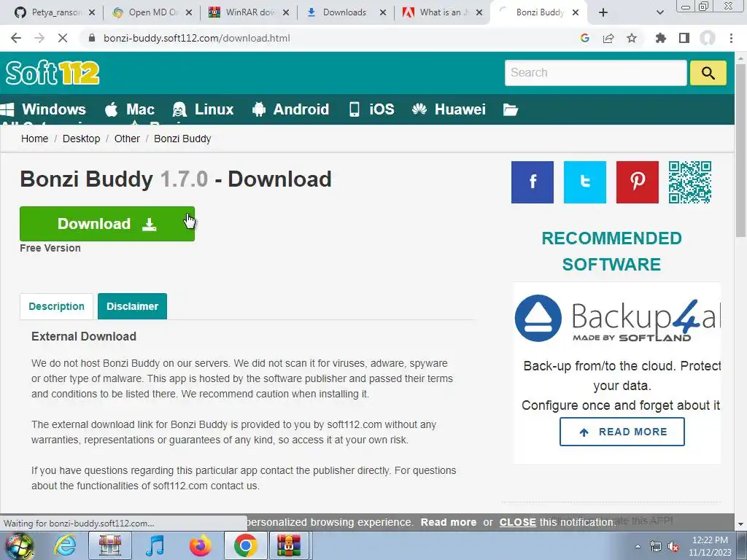Image resolution: width=747 pixels, height=560 pixels.
Task: Open the Huawei category menu
Action: [449, 109]
